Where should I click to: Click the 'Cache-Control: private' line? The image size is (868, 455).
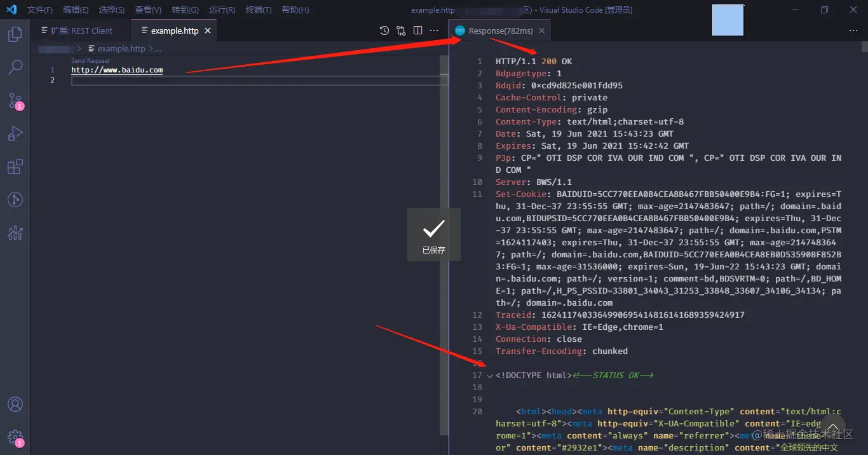(x=552, y=98)
